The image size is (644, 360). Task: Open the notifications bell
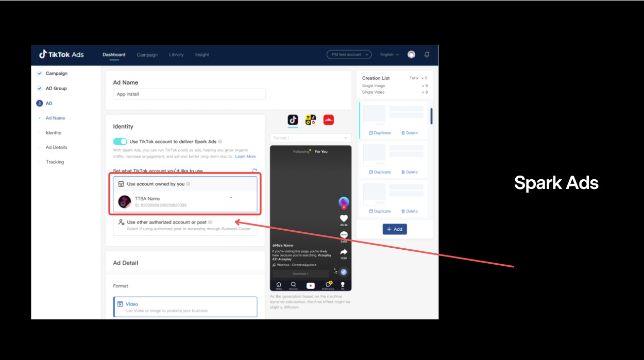click(x=427, y=55)
